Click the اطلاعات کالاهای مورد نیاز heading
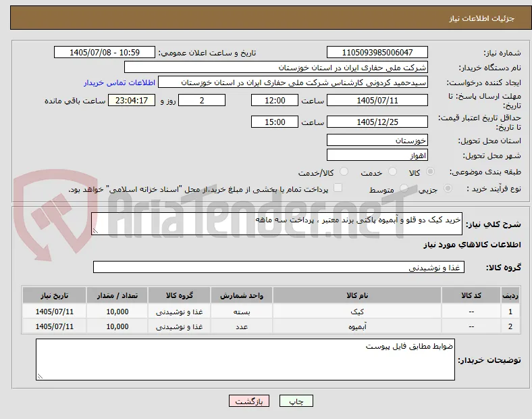Viewport: 532px width, 419px height. [x=472, y=245]
